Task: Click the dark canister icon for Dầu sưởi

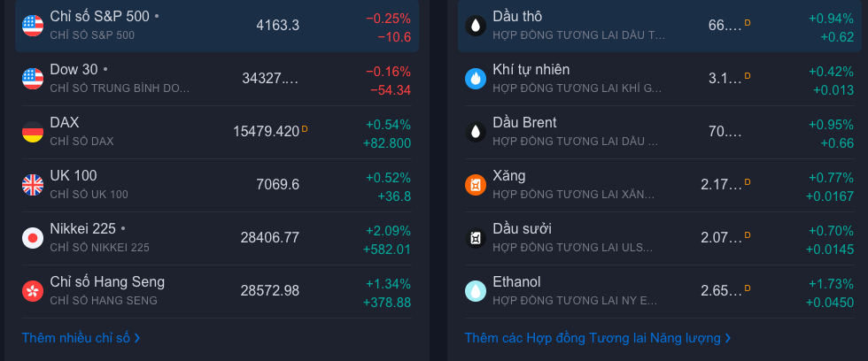Action: (476, 238)
